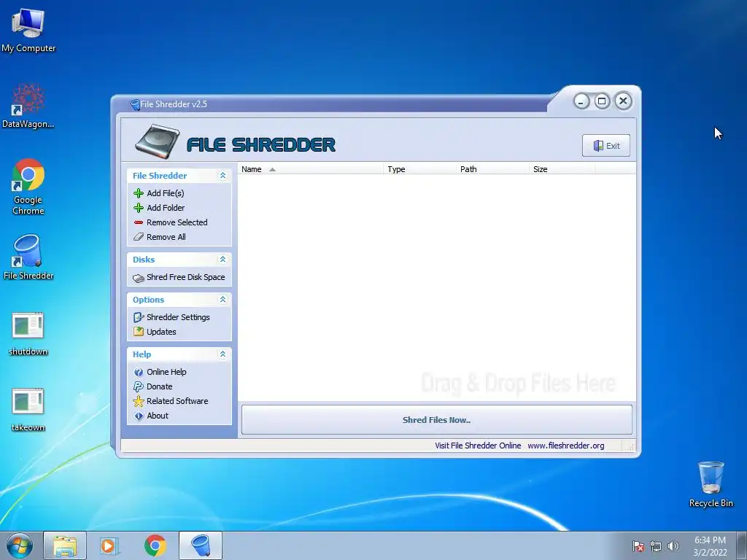
Task: Select the shutdown desktop file icon
Action: click(28, 333)
